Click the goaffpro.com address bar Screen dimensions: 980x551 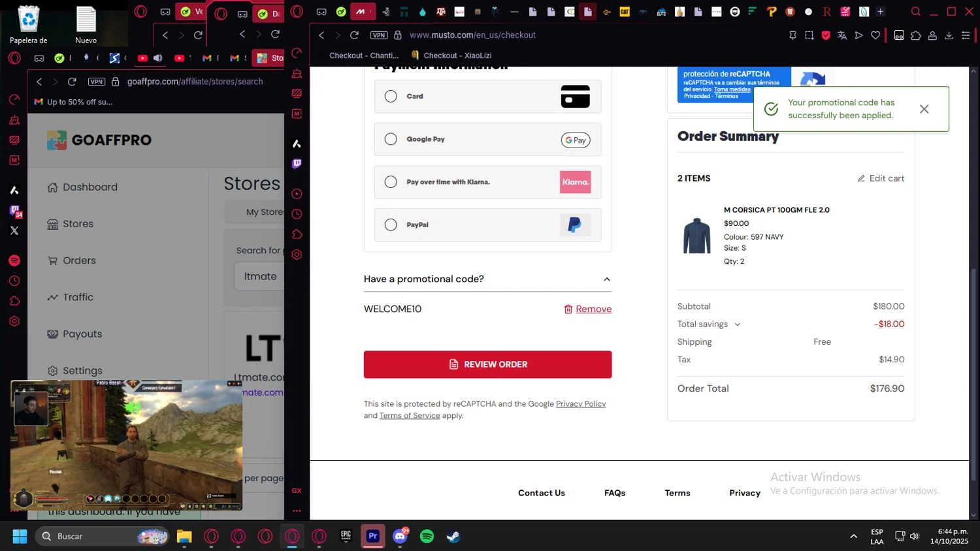[x=195, y=82]
